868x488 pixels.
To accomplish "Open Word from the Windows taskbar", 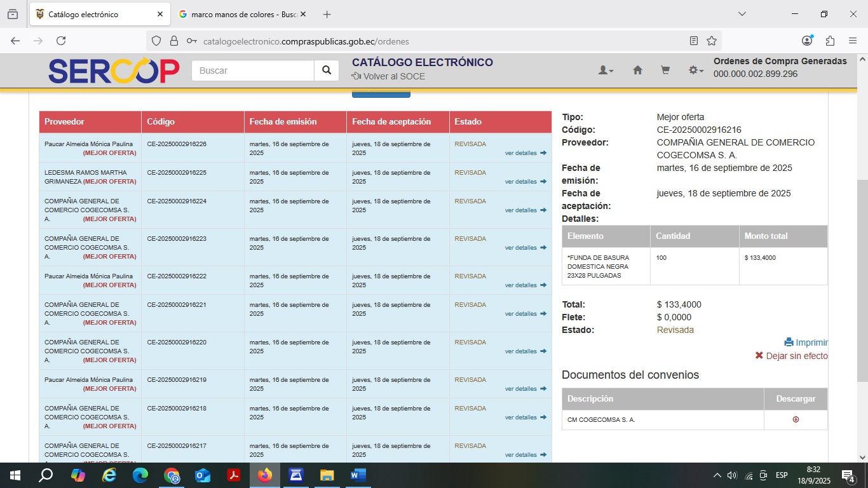I will [358, 475].
